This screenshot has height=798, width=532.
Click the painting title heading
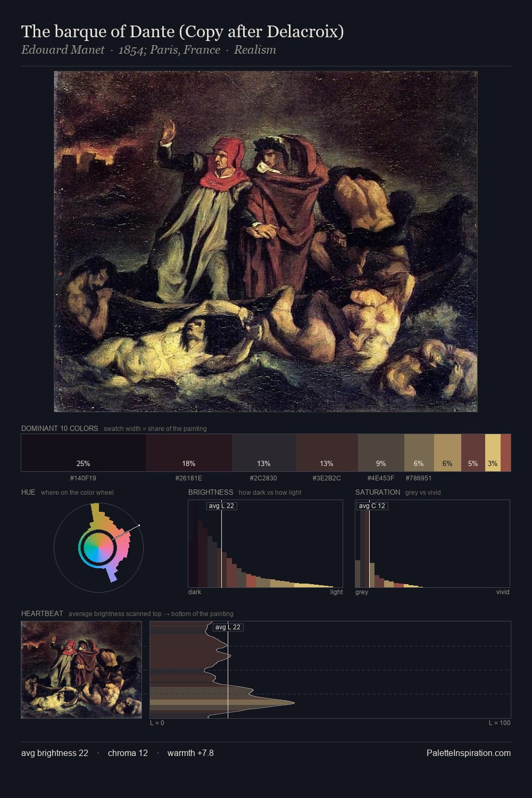click(x=182, y=31)
